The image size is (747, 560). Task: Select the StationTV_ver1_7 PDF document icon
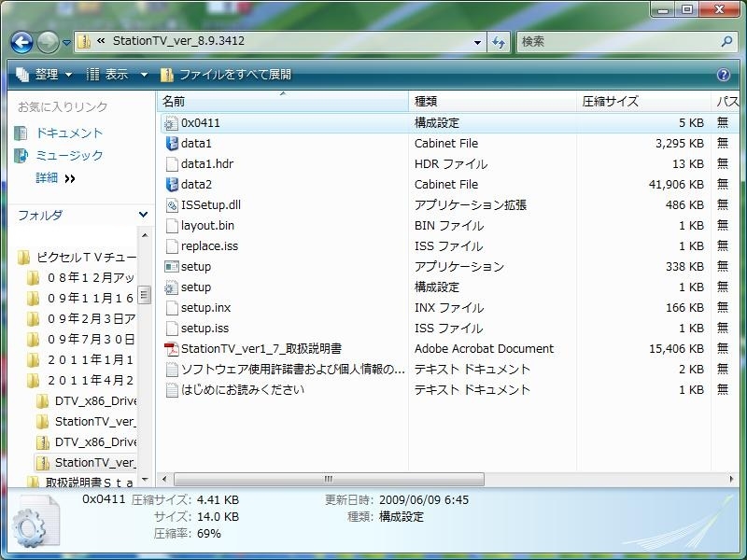point(171,349)
